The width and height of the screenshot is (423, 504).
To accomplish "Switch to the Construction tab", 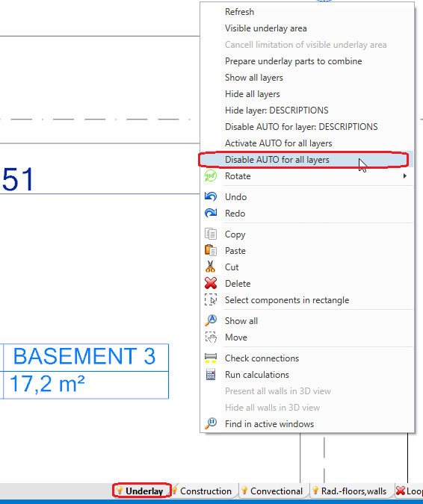I will (206, 491).
